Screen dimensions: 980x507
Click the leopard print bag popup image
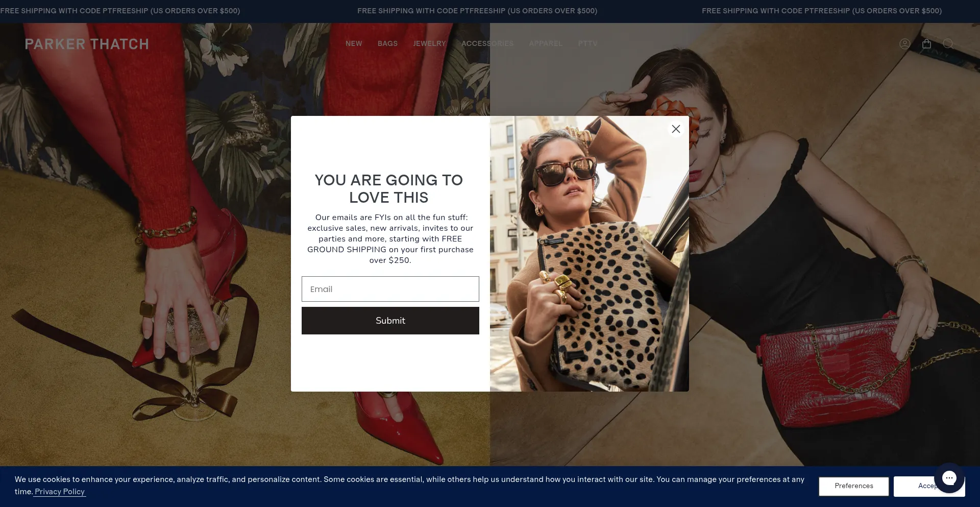pyautogui.click(x=590, y=254)
